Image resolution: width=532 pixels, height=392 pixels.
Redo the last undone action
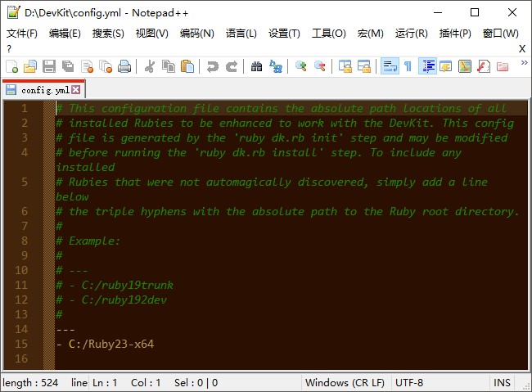point(232,66)
